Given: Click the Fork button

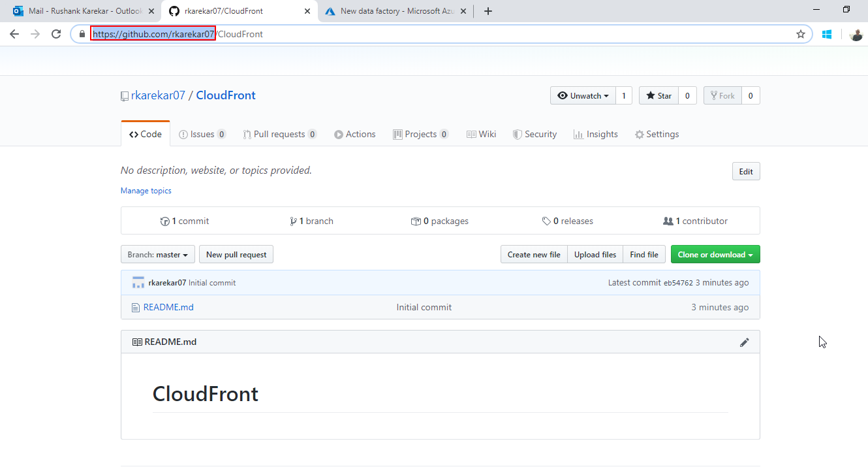Looking at the screenshot, I should click(722, 96).
